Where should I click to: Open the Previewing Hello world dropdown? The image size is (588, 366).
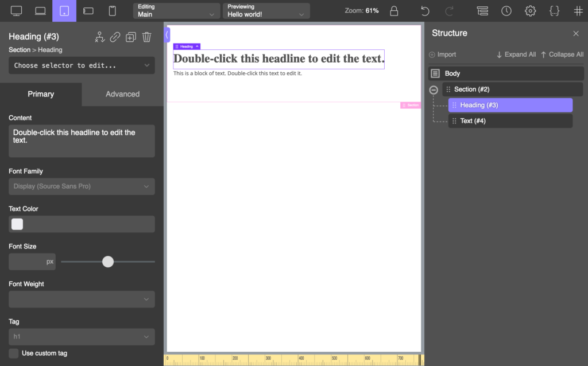click(x=266, y=11)
